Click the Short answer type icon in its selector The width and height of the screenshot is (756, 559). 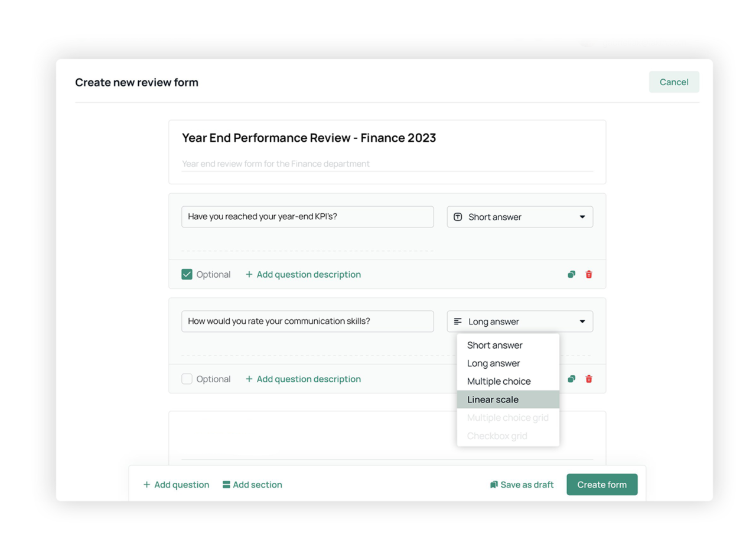click(x=458, y=217)
